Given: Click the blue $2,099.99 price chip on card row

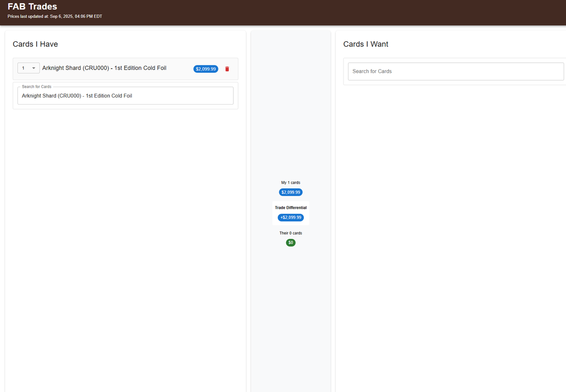Looking at the screenshot, I should click(206, 69).
